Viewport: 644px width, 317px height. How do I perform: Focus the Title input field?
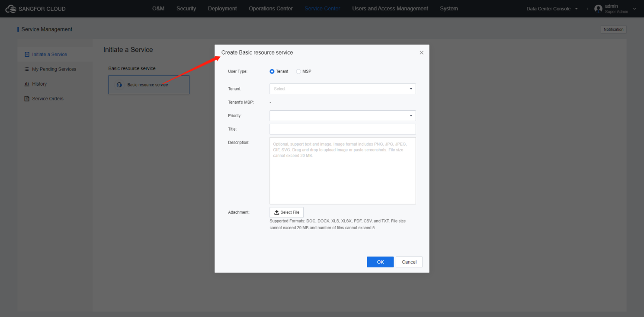tap(343, 129)
